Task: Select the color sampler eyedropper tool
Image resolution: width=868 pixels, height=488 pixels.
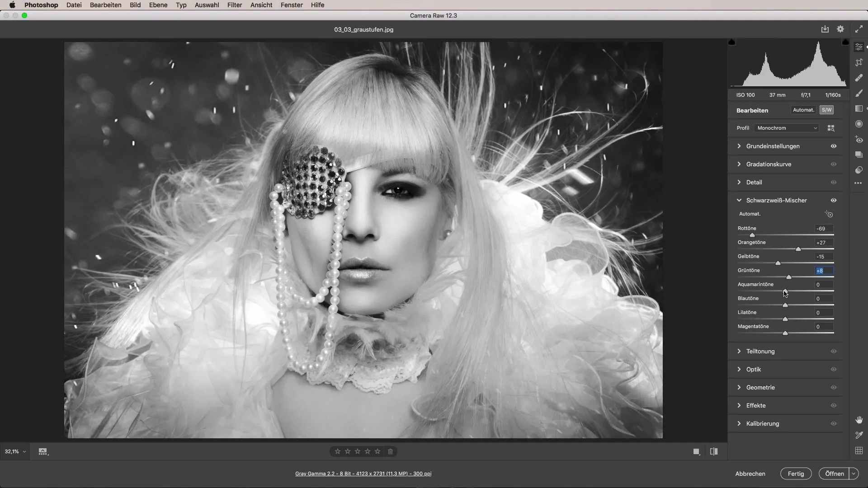Action: [x=859, y=435]
